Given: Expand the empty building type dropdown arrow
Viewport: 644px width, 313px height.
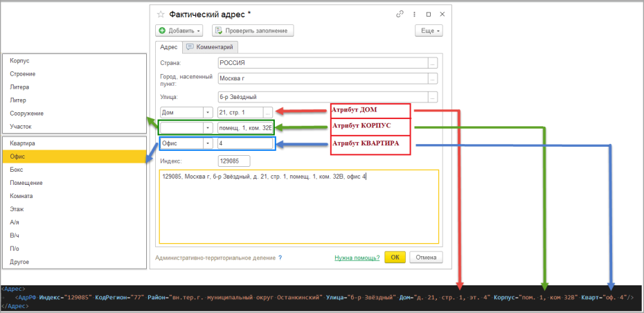Looking at the screenshot, I should click(208, 127).
